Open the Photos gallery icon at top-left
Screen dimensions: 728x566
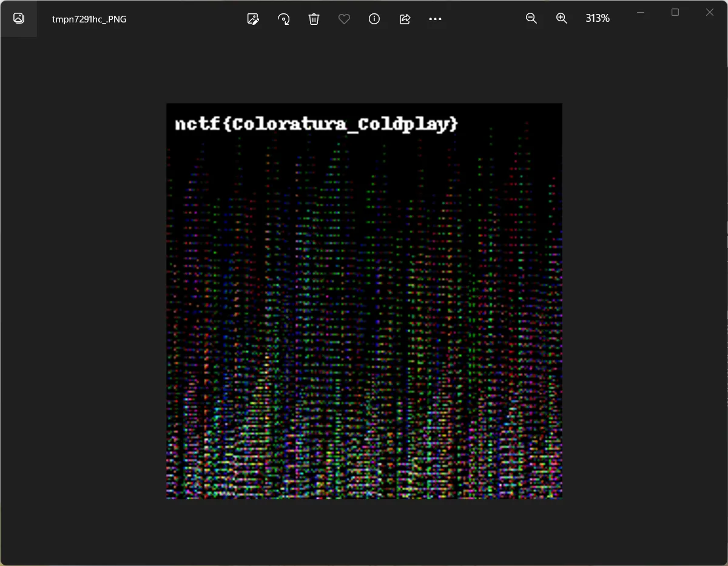pos(19,18)
